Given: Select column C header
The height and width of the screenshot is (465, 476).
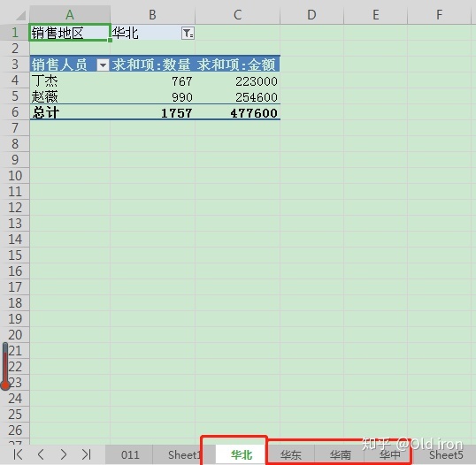Looking at the screenshot, I should (x=237, y=14).
